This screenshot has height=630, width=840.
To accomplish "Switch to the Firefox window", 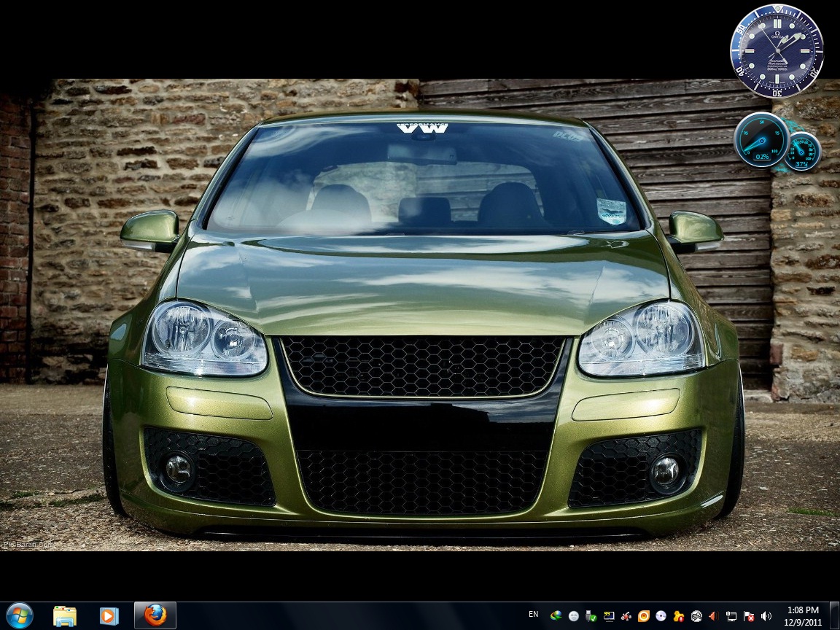I will pyautogui.click(x=155, y=616).
